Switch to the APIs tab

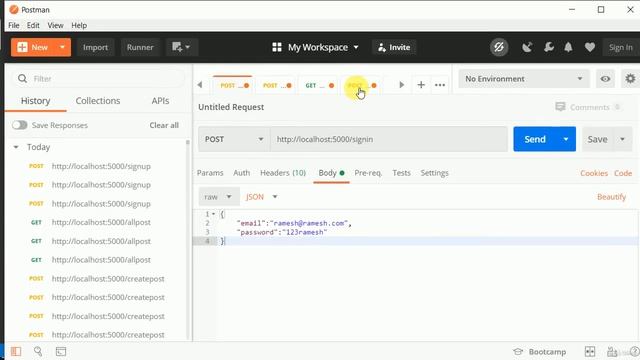click(x=160, y=101)
